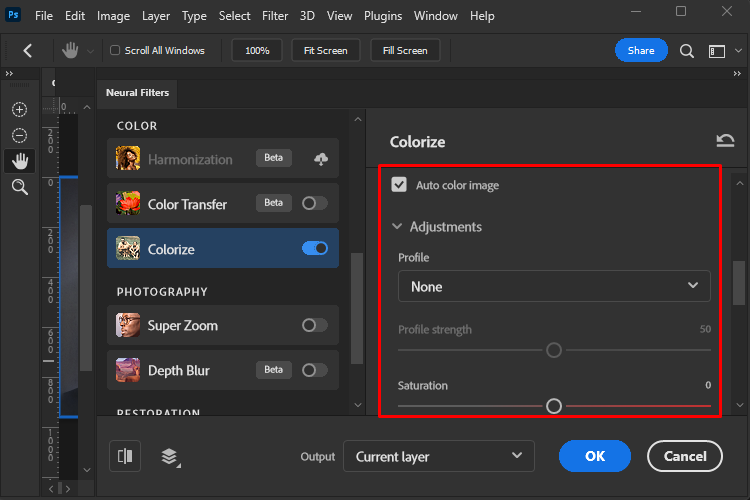This screenshot has width=750, height=500.
Task: Open the Filter menu
Action: pyautogui.click(x=275, y=16)
